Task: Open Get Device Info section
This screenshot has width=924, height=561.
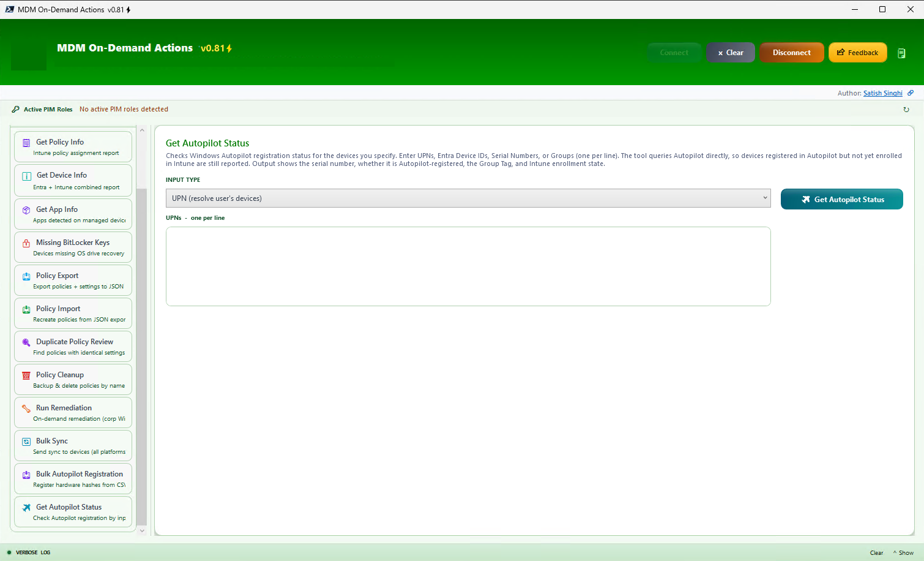Action: [x=73, y=181]
